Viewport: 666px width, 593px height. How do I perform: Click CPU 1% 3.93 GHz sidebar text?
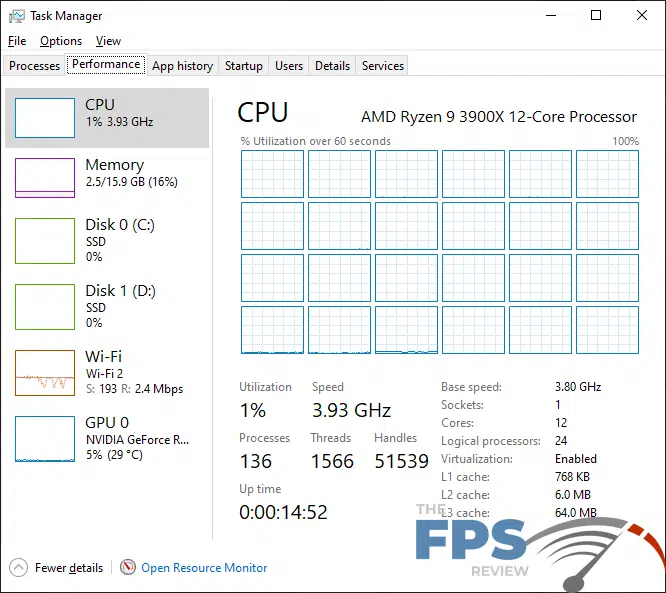[x=119, y=113]
